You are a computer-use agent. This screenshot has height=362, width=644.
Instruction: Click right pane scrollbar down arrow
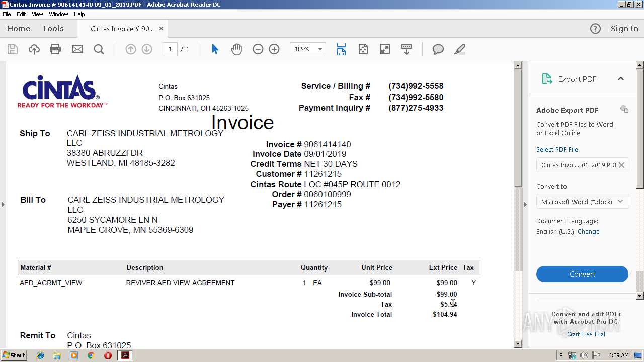tap(640, 296)
